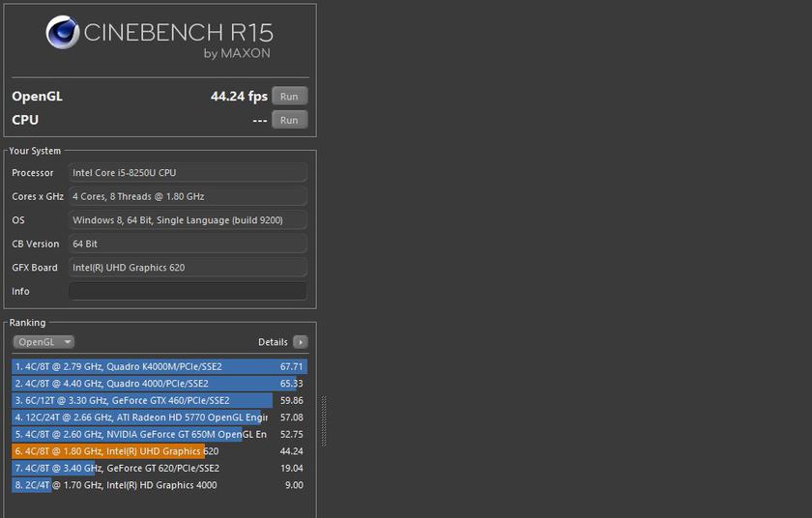Image resolution: width=812 pixels, height=518 pixels.
Task: Select the ATI Radeon HD 5770 row
Action: point(159,417)
